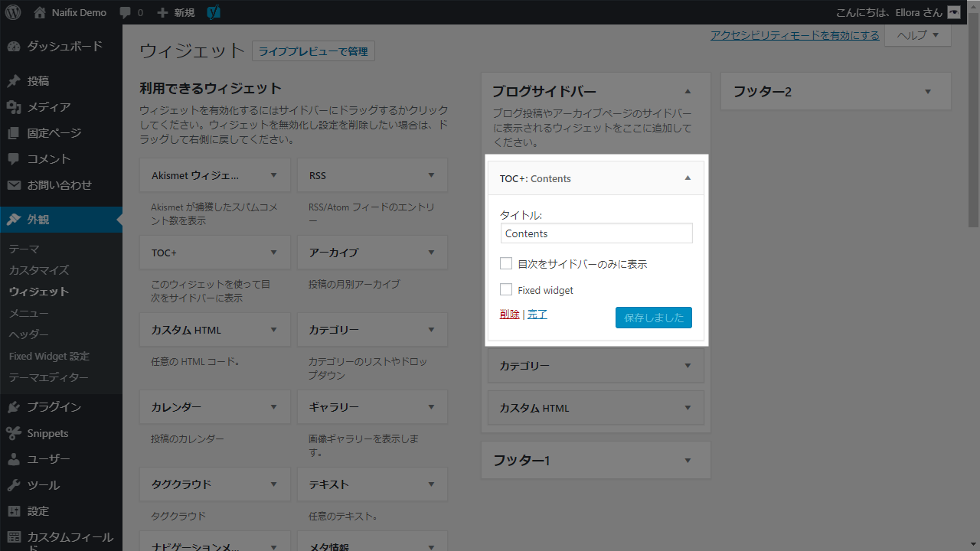Click the お問い合わせ mail icon
Screen dimensions: 980x551
(x=13, y=185)
